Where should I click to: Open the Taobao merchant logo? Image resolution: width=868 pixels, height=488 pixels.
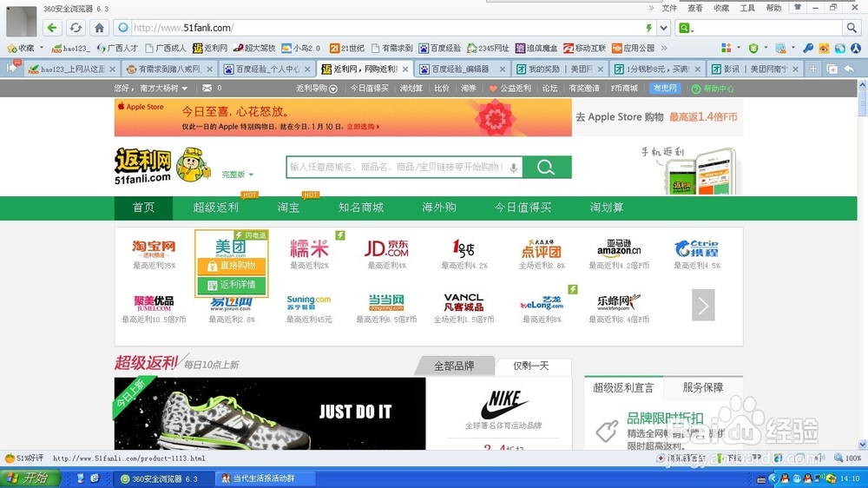coord(154,248)
